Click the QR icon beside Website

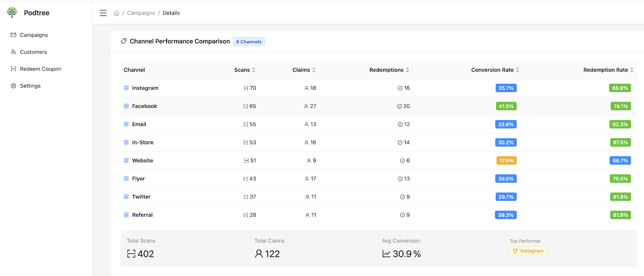pyautogui.click(x=126, y=160)
